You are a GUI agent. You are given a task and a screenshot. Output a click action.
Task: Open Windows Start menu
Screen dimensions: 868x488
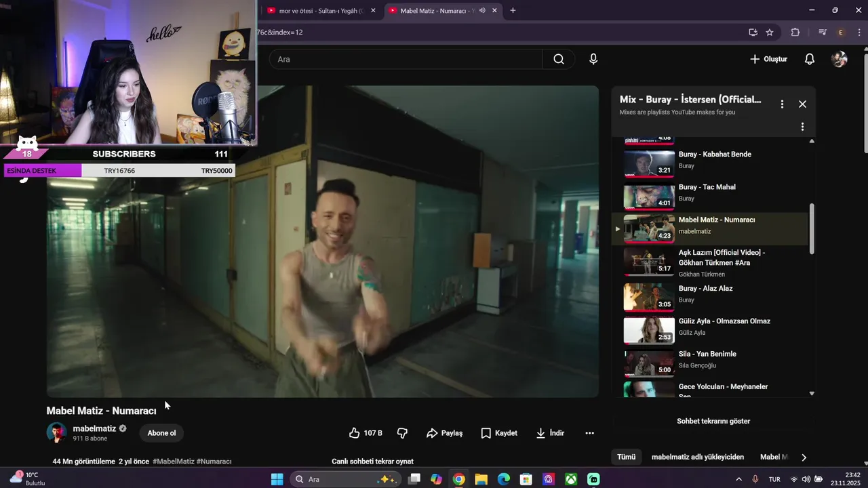(x=277, y=479)
